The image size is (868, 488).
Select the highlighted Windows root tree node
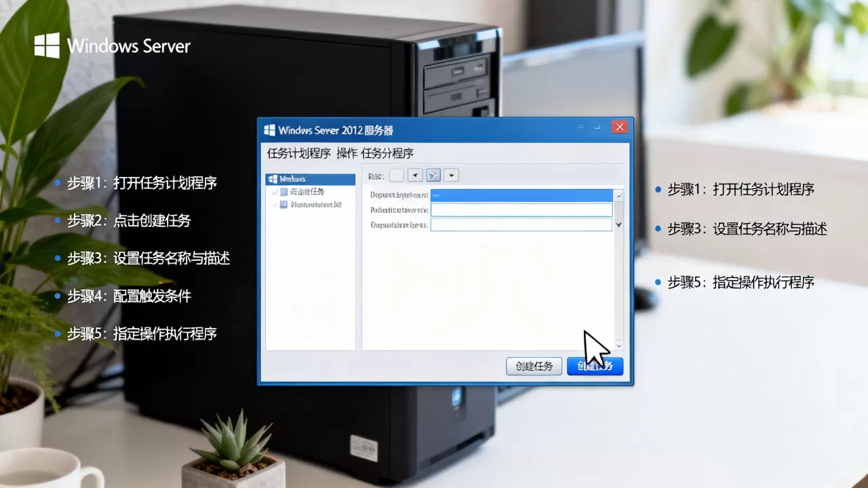[311, 180]
